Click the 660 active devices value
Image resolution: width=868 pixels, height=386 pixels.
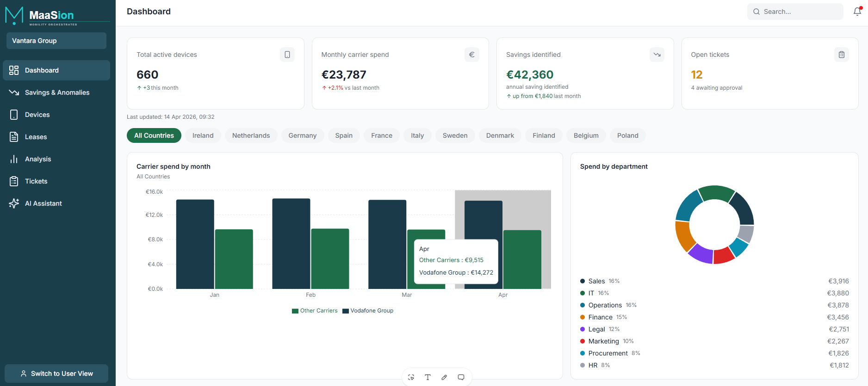tap(148, 74)
